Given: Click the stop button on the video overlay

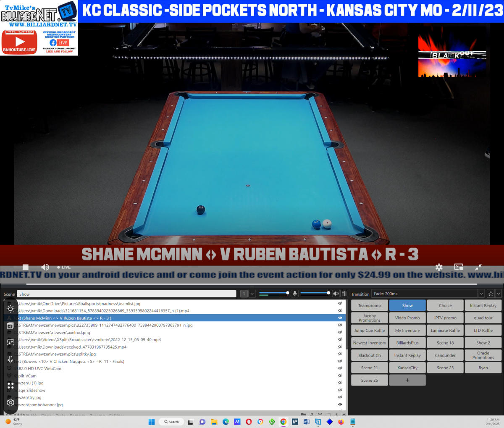Looking at the screenshot, I should pos(26,267).
